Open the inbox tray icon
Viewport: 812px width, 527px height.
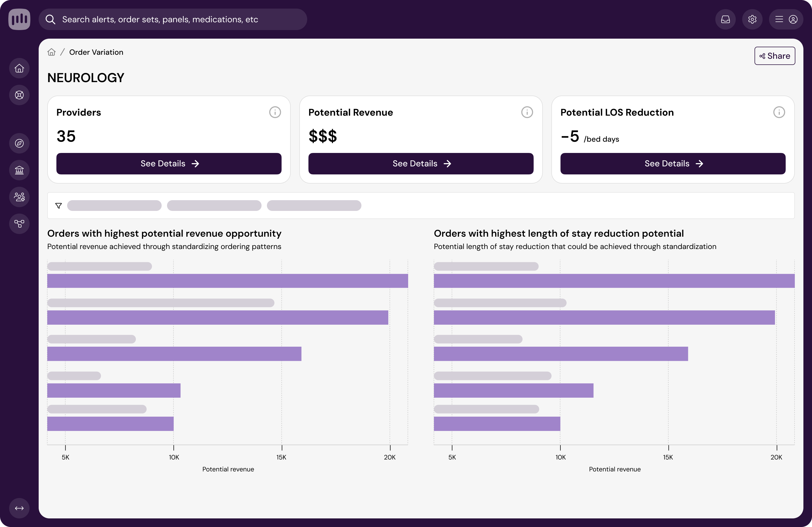coord(725,19)
